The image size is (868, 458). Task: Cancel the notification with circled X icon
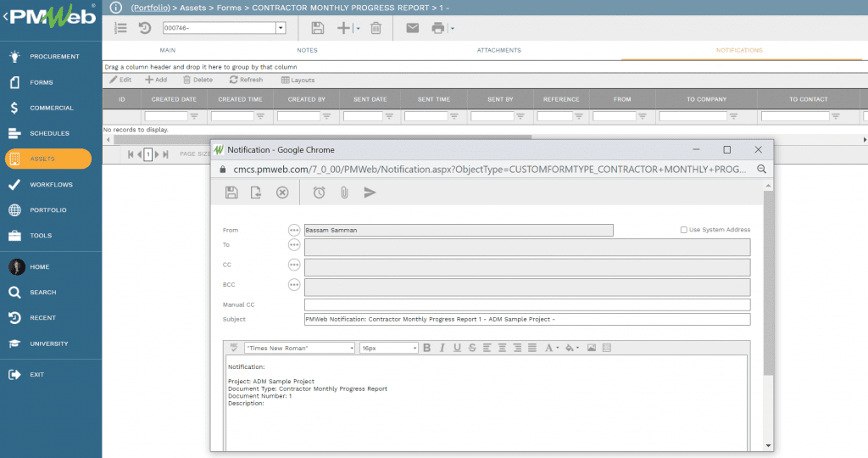point(282,193)
